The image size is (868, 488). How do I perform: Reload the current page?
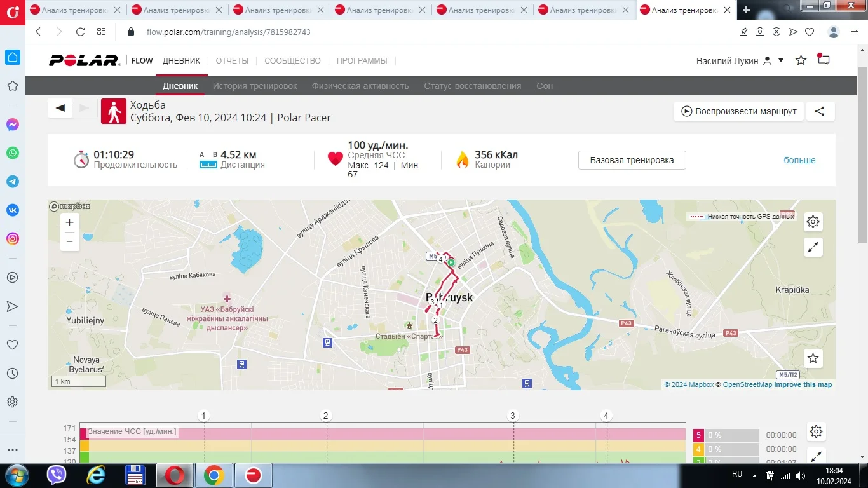(80, 32)
